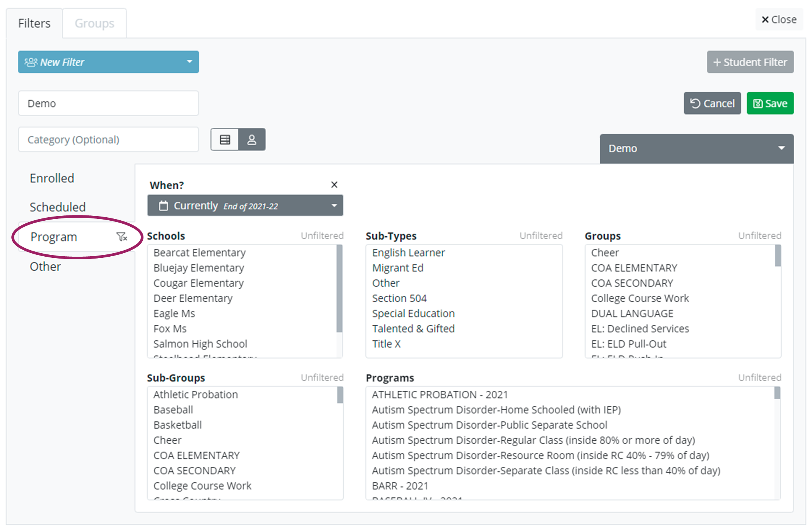Add a Student Filter
This screenshot has width=812, height=530.
pyautogui.click(x=750, y=62)
